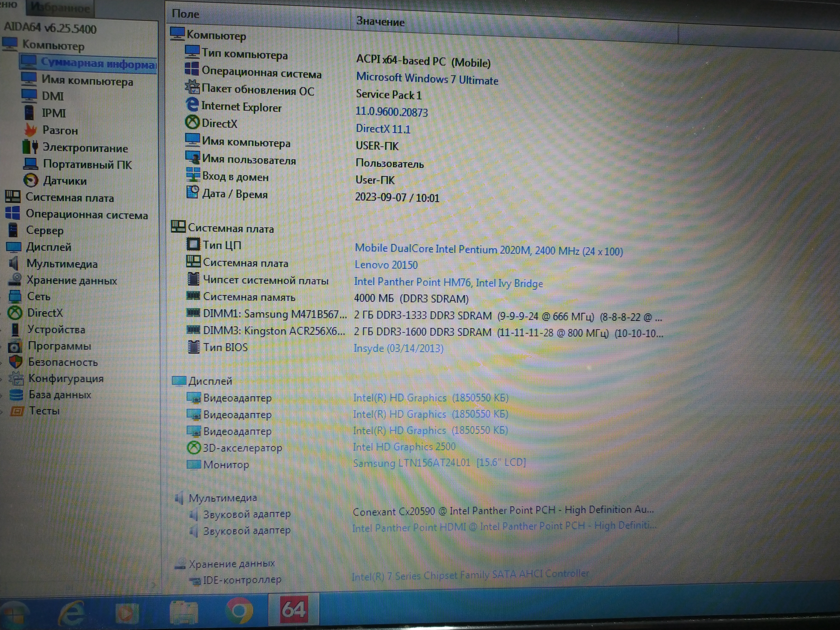The image size is (840, 630).
Task: Click the Безопасность shield icon
Action: (16, 362)
